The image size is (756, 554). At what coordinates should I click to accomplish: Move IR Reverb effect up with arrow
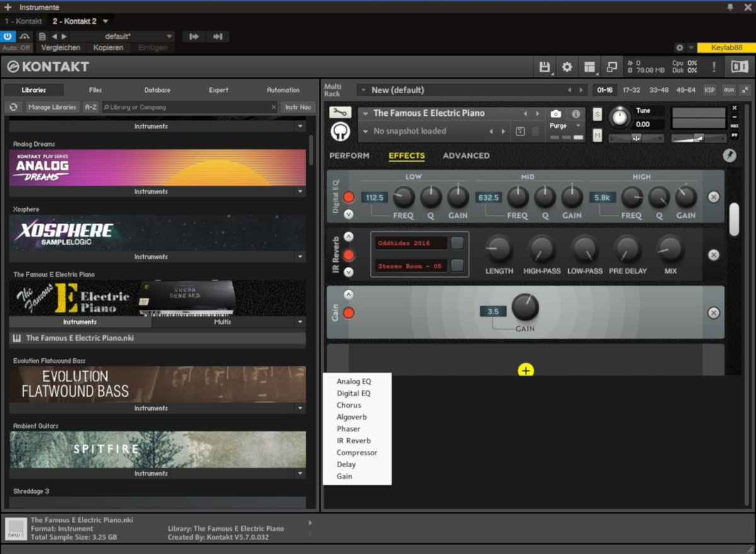[348, 237]
